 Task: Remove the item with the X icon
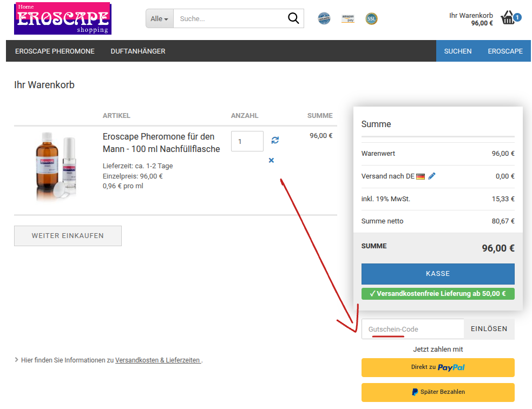tap(271, 160)
